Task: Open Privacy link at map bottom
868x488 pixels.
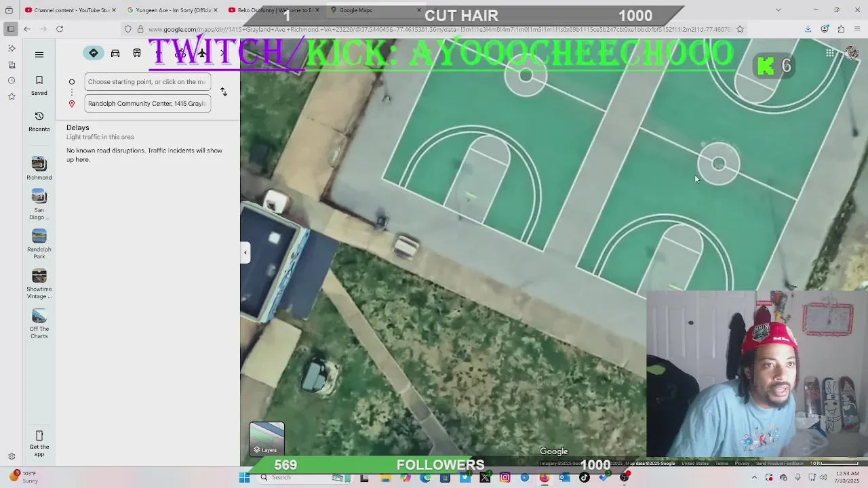Action: click(742, 464)
